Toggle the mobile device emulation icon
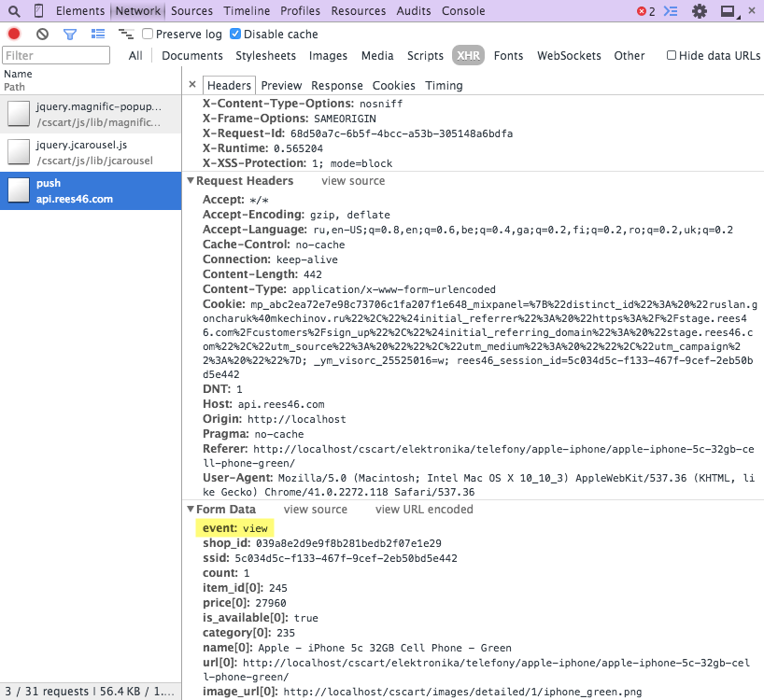764x700 pixels. pos(38,11)
